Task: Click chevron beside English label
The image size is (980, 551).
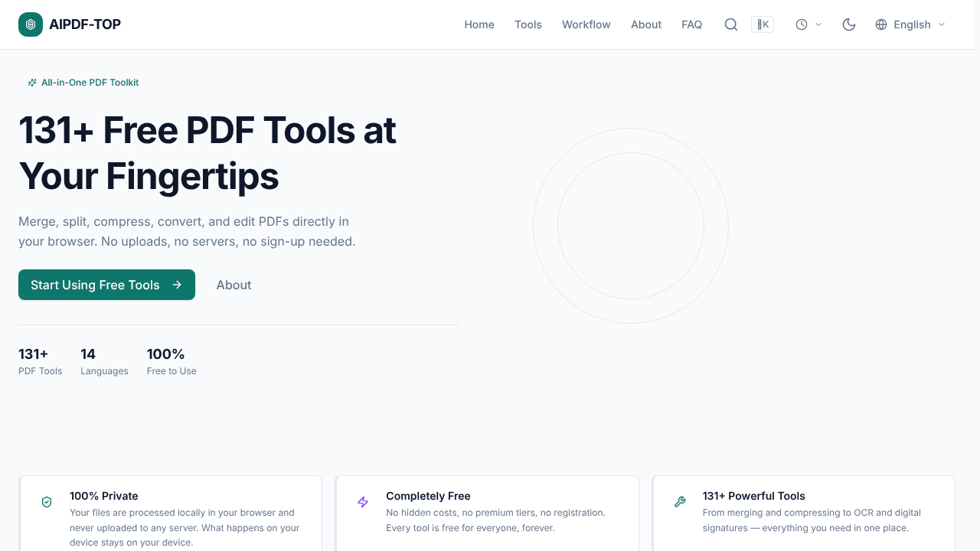Action: [x=942, y=24]
